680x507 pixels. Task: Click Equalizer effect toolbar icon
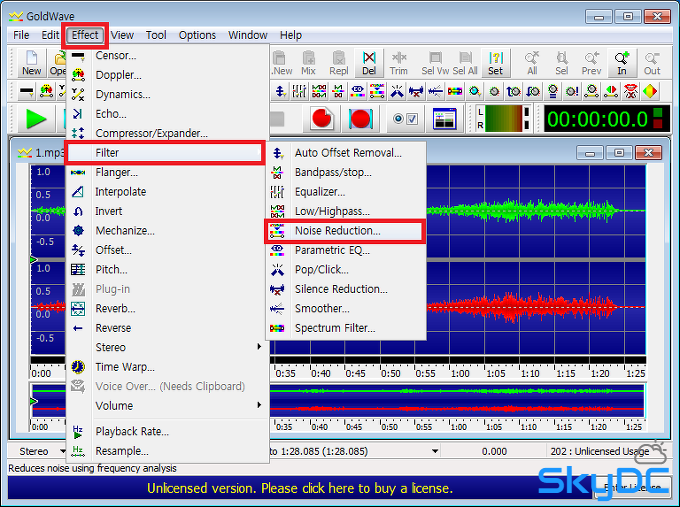[299, 92]
